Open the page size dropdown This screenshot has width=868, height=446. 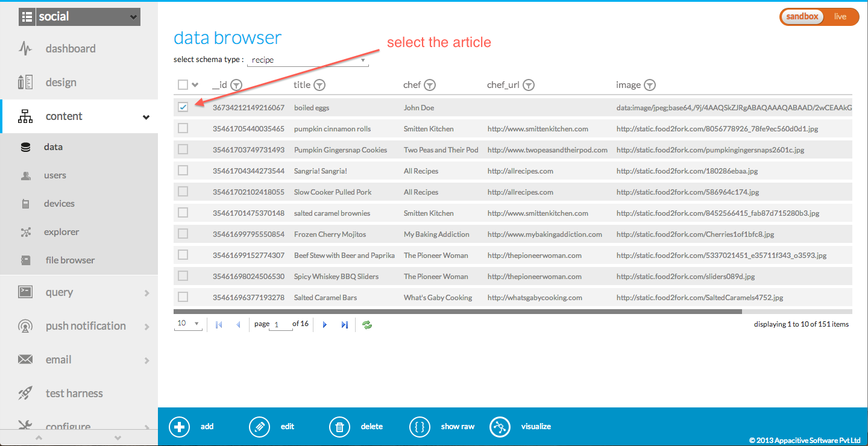click(189, 324)
